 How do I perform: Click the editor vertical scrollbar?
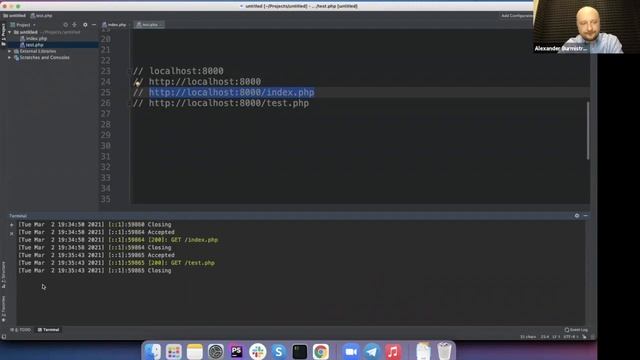[x=588, y=131]
